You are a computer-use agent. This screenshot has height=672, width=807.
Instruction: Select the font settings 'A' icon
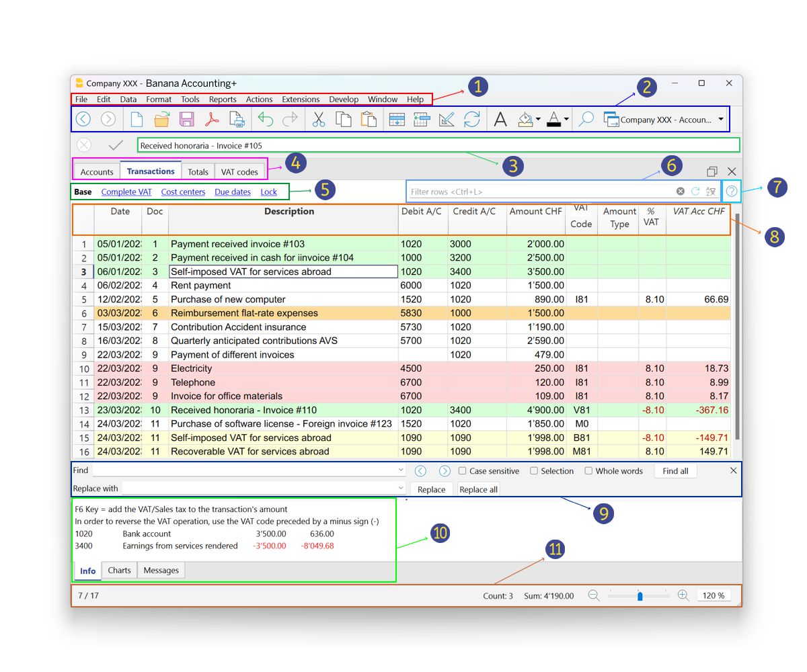click(x=500, y=119)
